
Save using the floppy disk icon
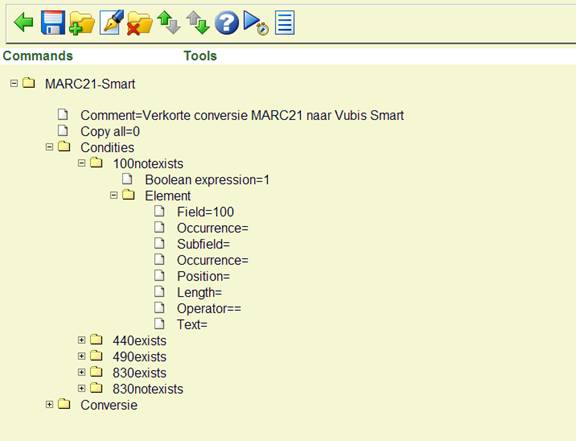[x=53, y=22]
